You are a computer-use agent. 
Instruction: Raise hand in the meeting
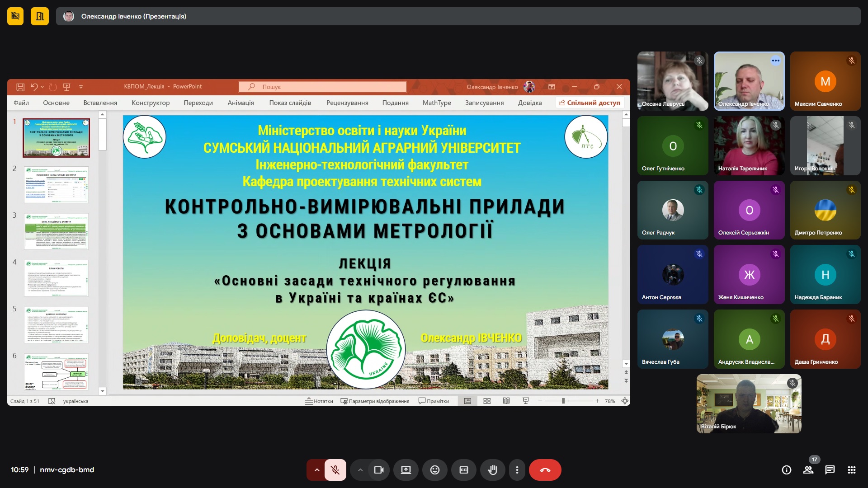click(492, 470)
